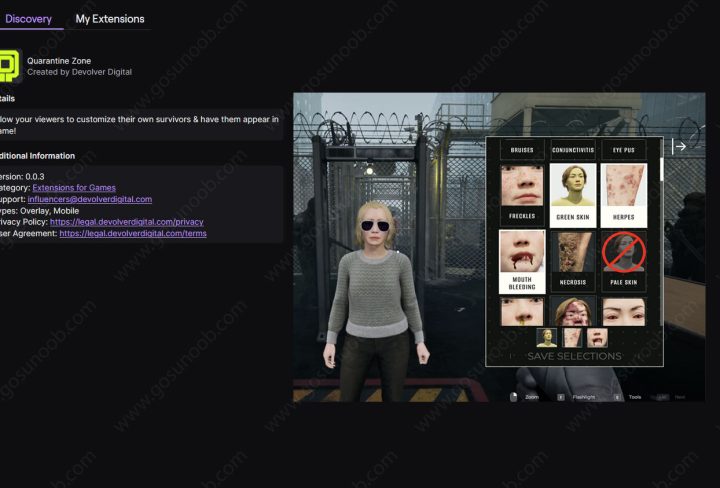
Task: Toggle the Freckles symptom tile
Action: [522, 195]
